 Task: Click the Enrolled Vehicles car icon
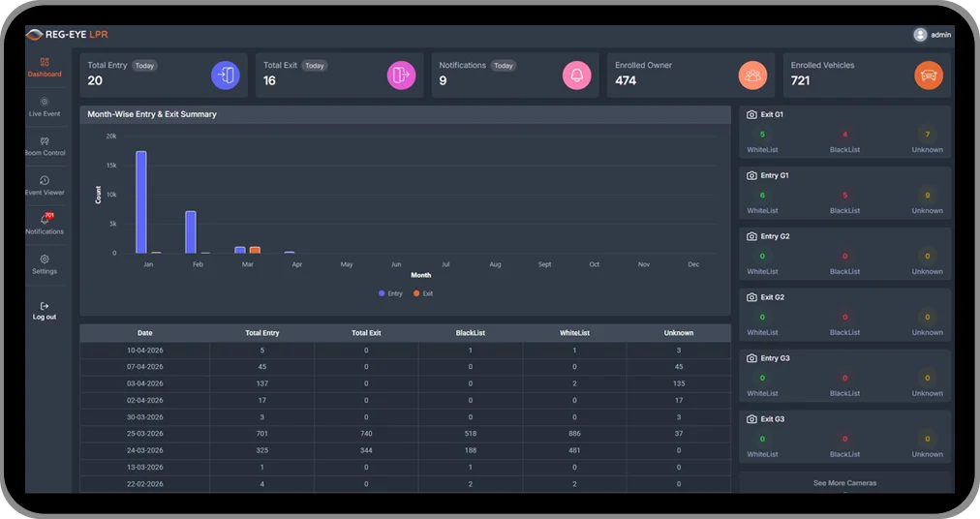point(929,75)
